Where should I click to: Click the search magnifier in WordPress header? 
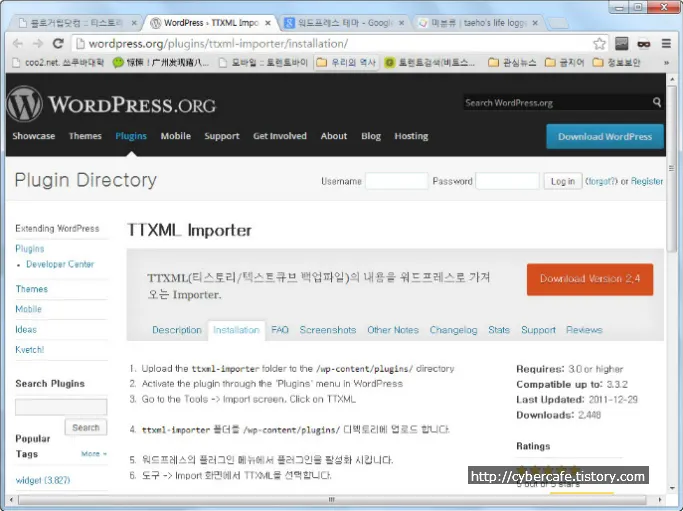(x=657, y=102)
